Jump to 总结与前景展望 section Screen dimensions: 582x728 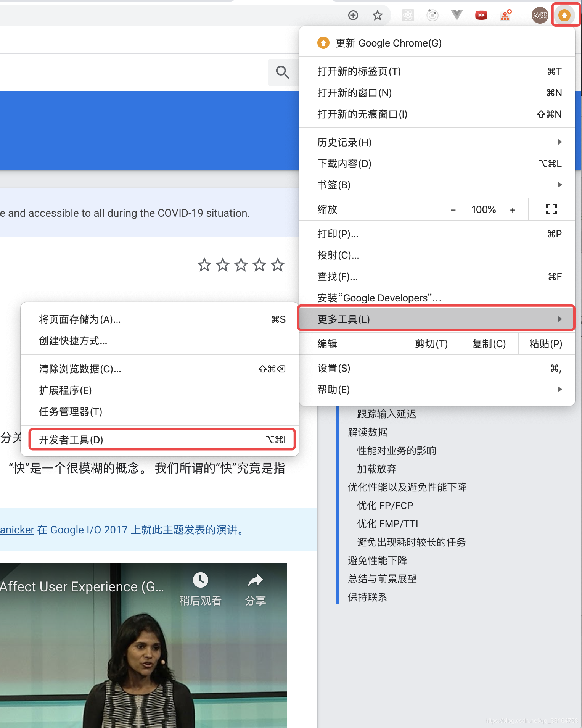click(383, 579)
